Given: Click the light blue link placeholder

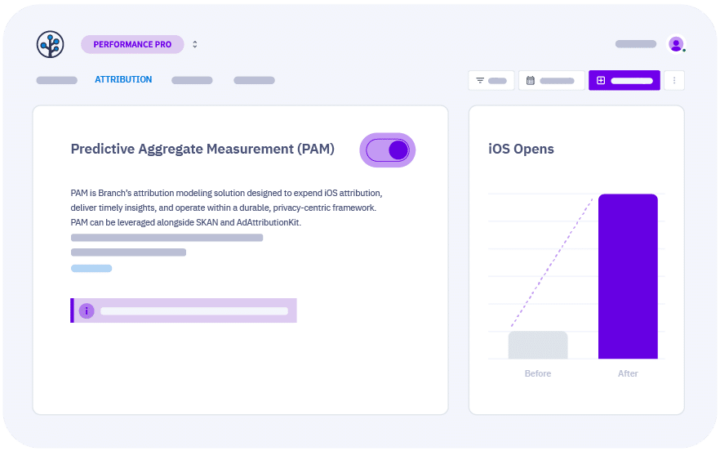Looking at the screenshot, I should [91, 268].
